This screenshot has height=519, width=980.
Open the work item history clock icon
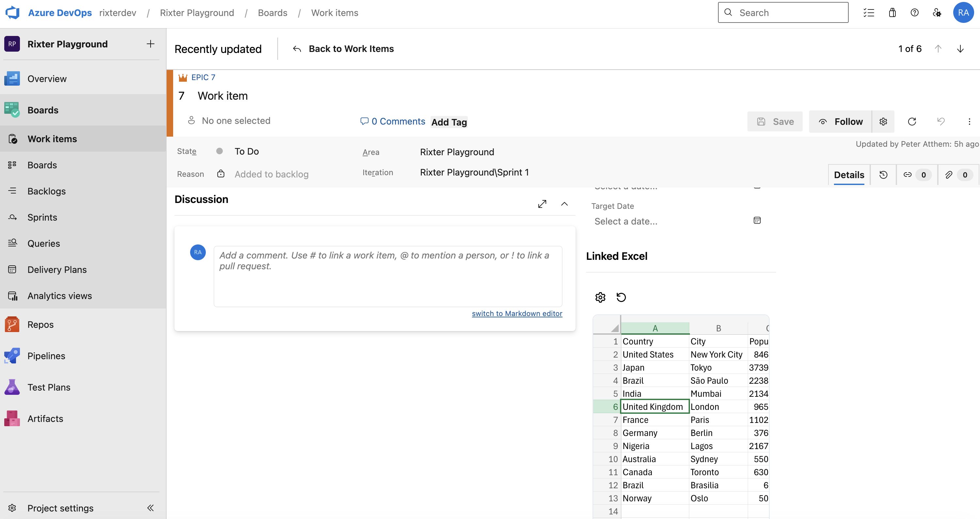[x=883, y=175]
